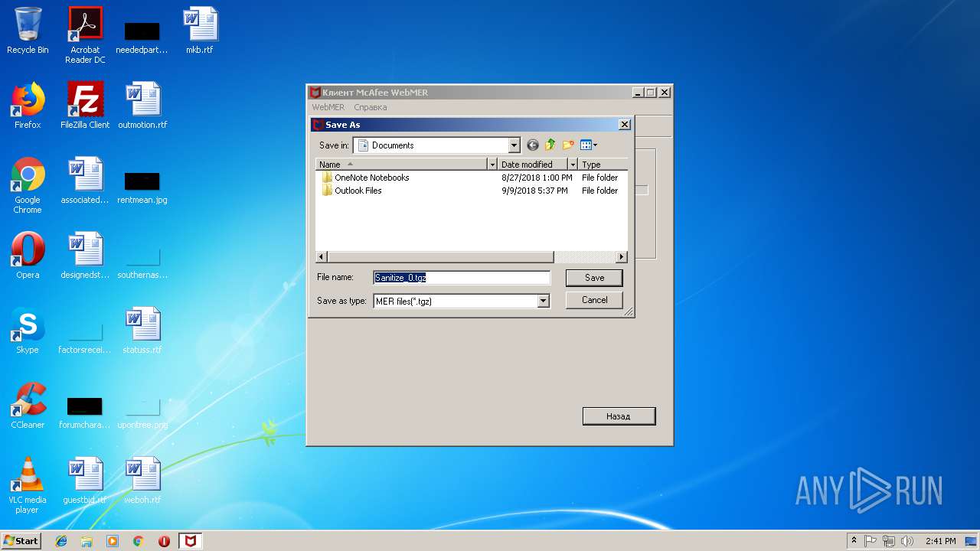Select outmotion.rtf desktop document
The width and height of the screenshot is (980, 551).
coord(142,106)
